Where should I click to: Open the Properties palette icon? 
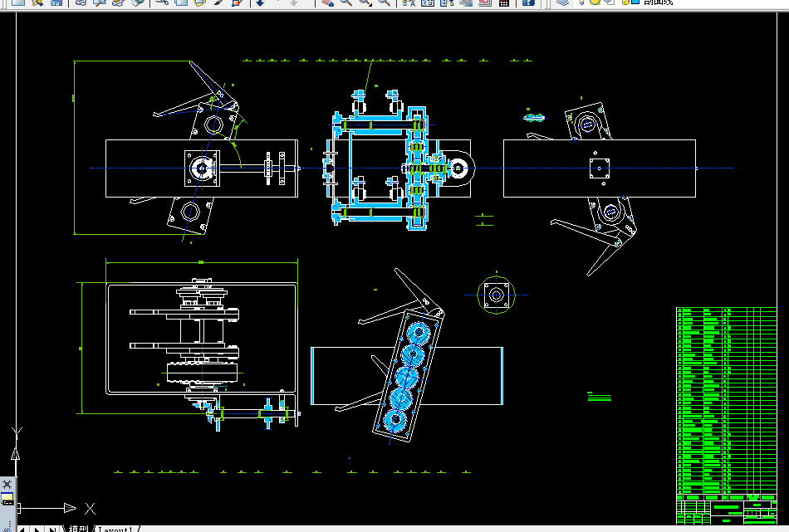(409, 2)
